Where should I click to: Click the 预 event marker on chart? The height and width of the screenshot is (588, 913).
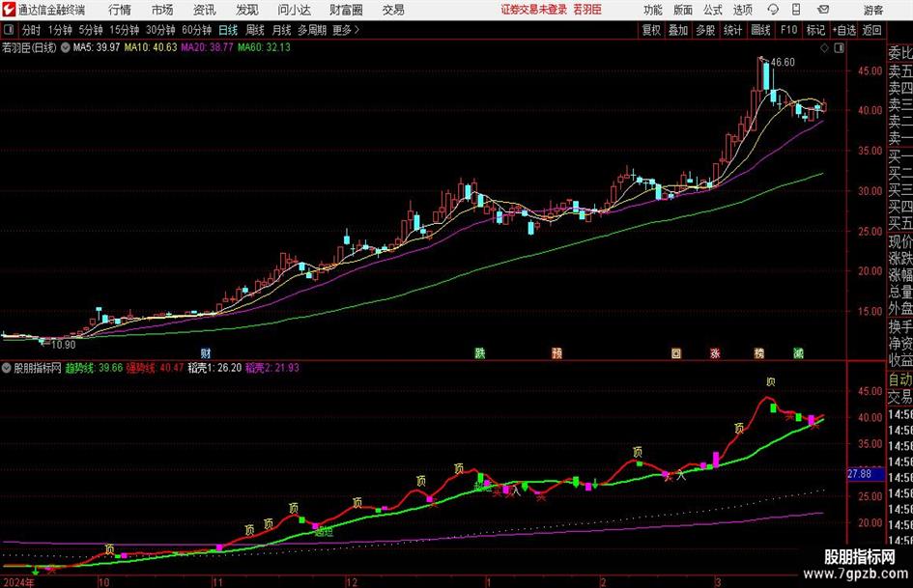(556, 352)
